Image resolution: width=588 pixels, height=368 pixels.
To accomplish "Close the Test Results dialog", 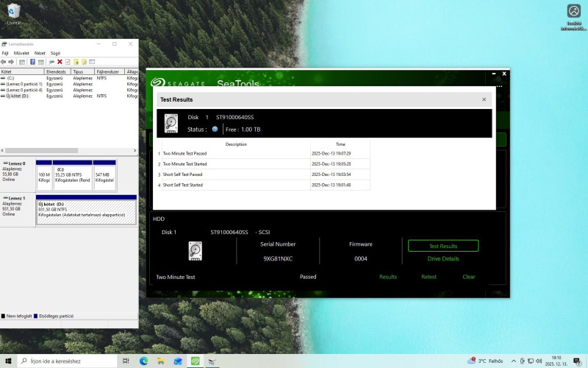I will click(x=484, y=99).
